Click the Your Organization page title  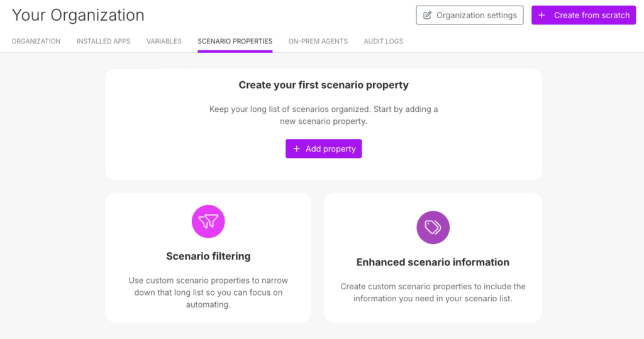[78, 15]
